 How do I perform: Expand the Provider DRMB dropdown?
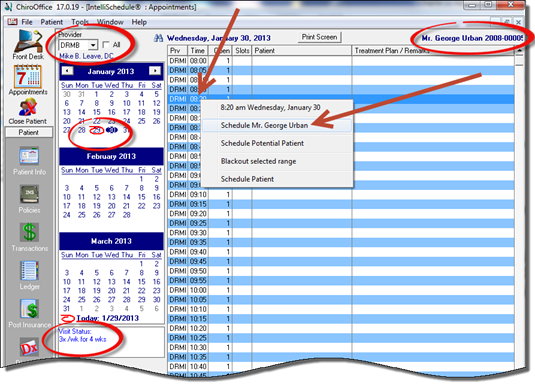click(x=93, y=45)
